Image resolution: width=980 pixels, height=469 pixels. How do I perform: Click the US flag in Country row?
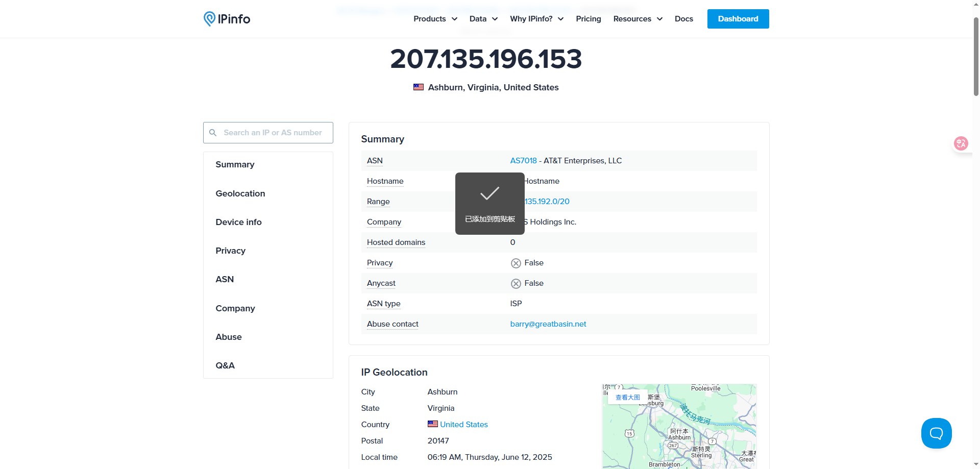[x=432, y=424]
